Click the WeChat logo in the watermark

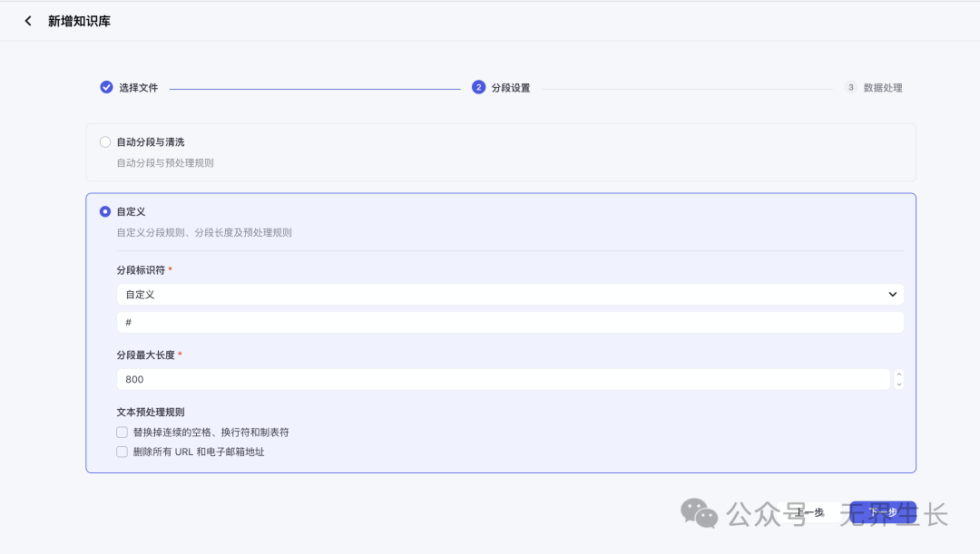pyautogui.click(x=700, y=513)
